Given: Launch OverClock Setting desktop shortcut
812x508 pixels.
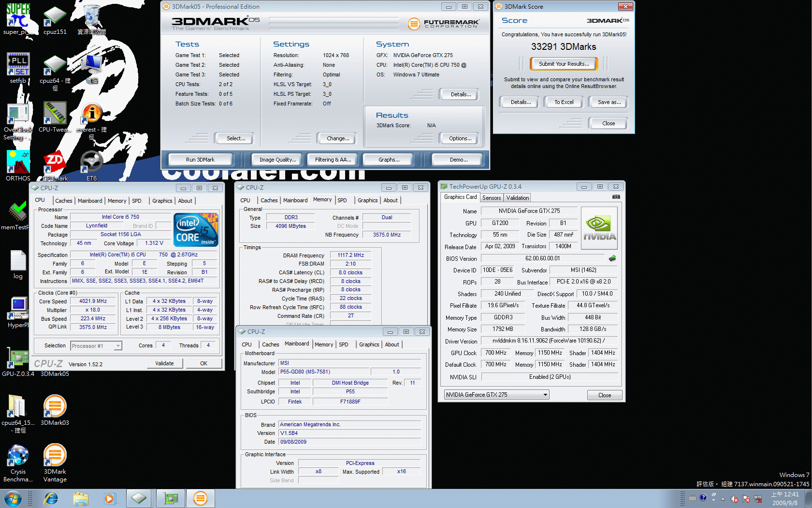Looking at the screenshot, I should [18, 121].
